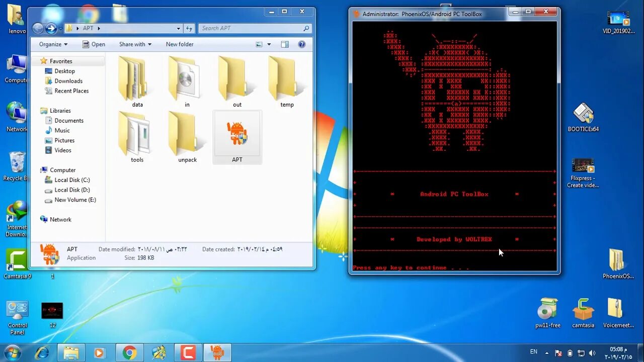The image size is (644, 362).
Task: Click the Size: 198 KB detail text
Action: [139, 258]
